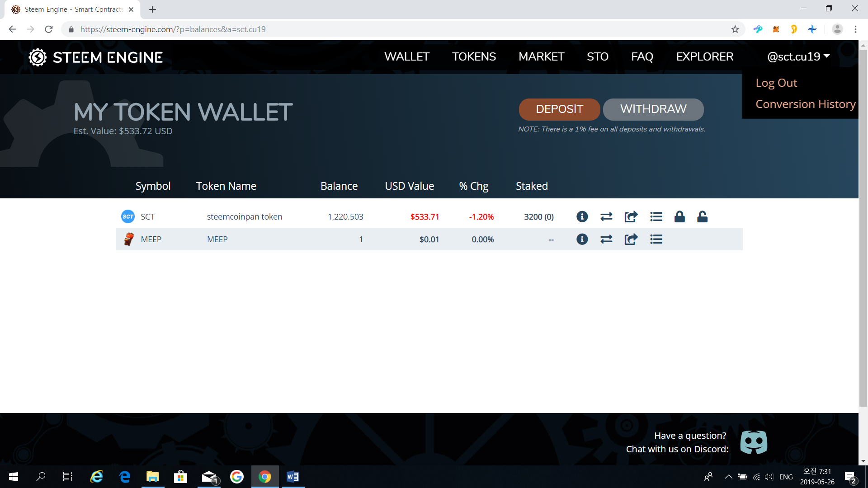
Task: Click the page vertical scrollbar
Action: pos(863,228)
